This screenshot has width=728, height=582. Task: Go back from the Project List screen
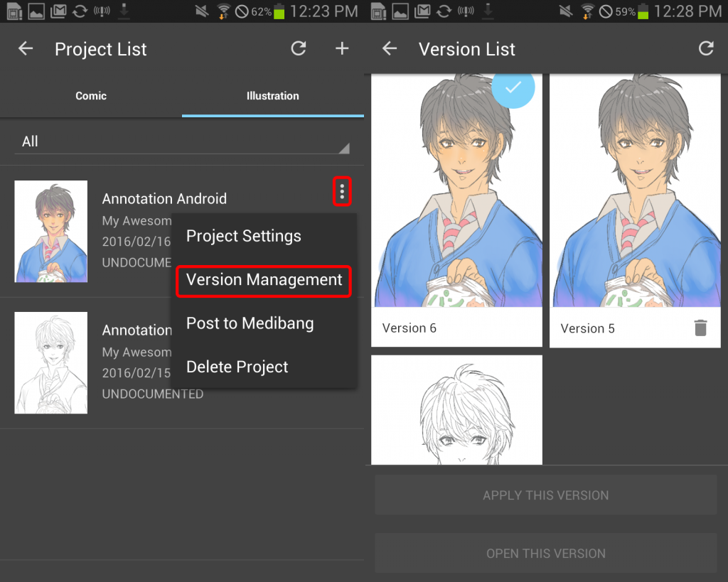[x=26, y=48]
